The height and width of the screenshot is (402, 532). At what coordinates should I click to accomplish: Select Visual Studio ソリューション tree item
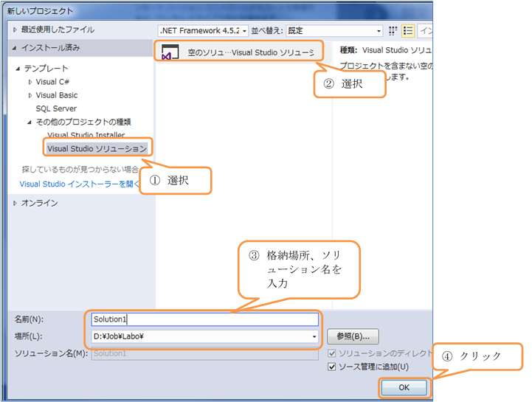[97, 148]
